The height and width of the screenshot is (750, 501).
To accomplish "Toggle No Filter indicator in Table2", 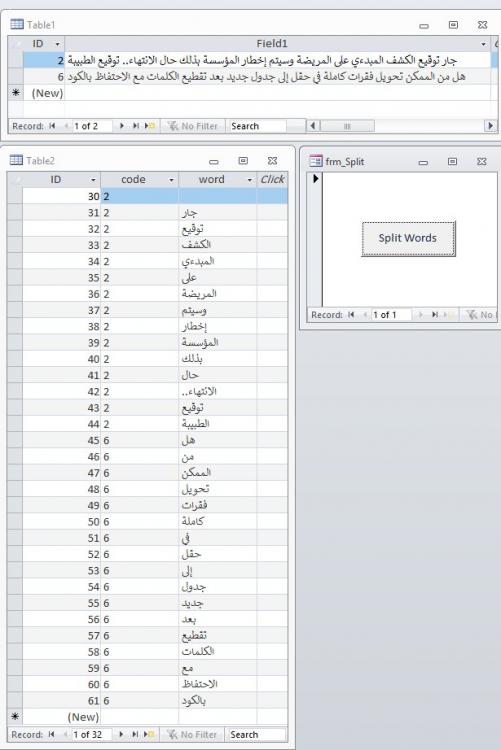I will [192, 734].
